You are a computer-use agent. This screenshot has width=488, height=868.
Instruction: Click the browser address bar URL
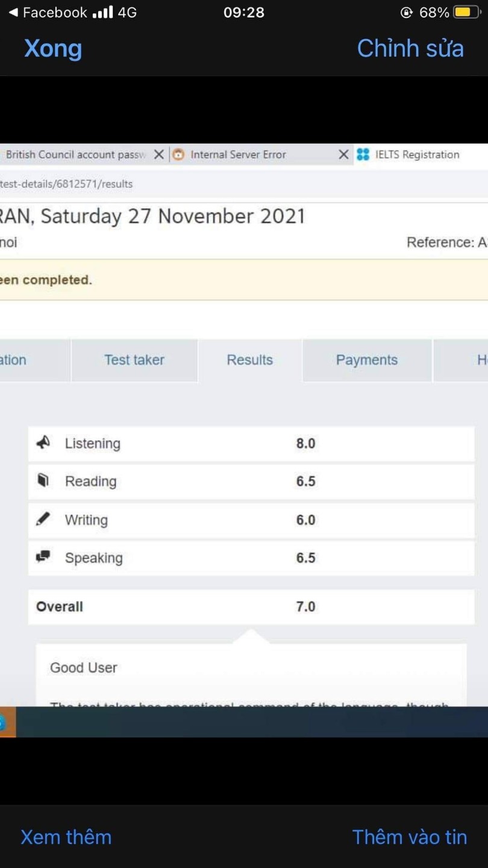(x=66, y=184)
